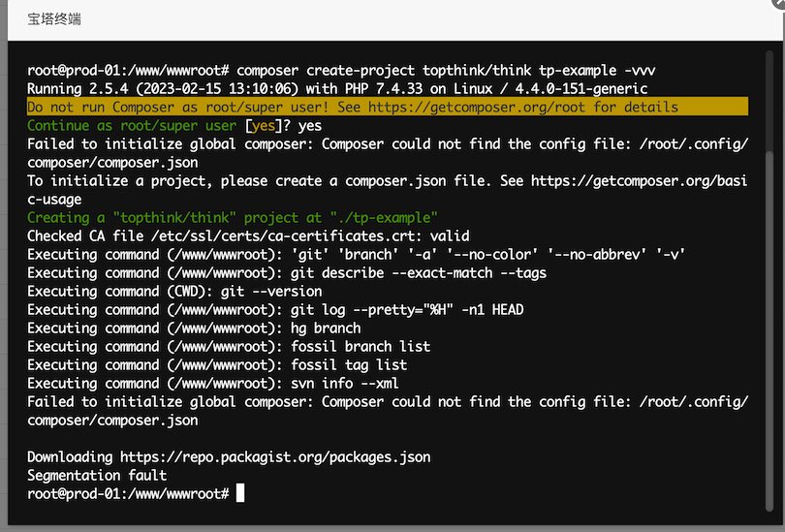Click the 'Running 2.5.4' version line

[337, 89]
